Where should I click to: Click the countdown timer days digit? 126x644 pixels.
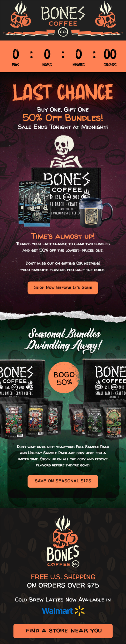16,54
